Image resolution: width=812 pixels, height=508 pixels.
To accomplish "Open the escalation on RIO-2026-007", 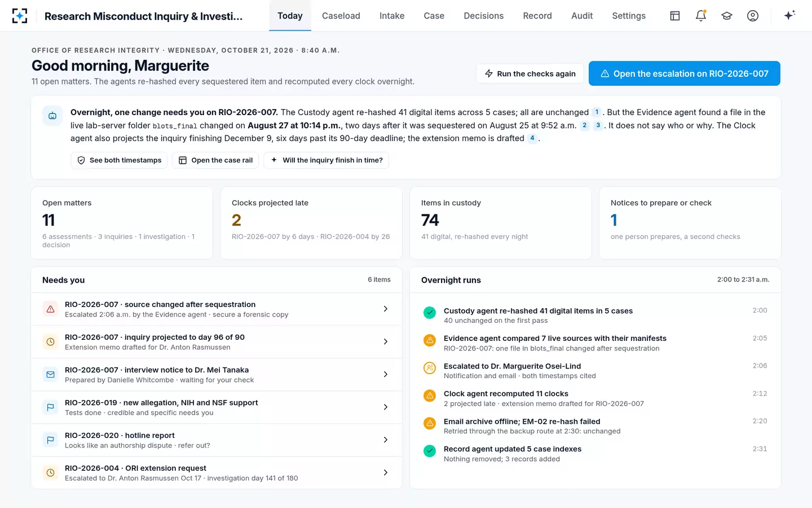I will [x=685, y=73].
